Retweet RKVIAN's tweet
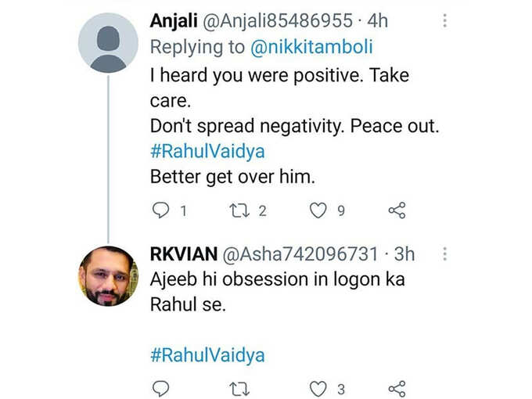The image size is (532, 399). [x=239, y=389]
